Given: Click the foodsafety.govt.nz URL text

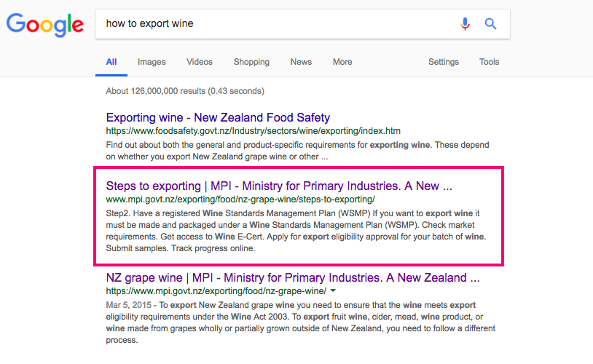Looking at the screenshot, I should [x=253, y=131].
